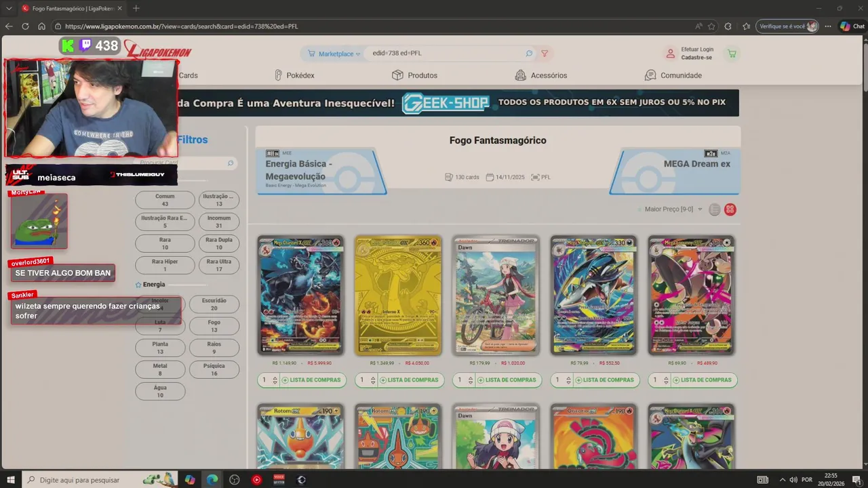Click browser back arrow

[9, 26]
